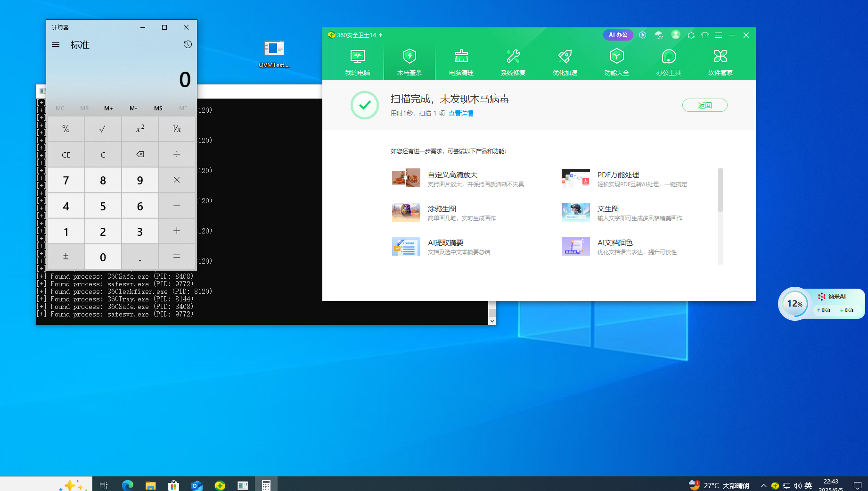Click the 360 feature list scrollbar thumb

[721, 190]
